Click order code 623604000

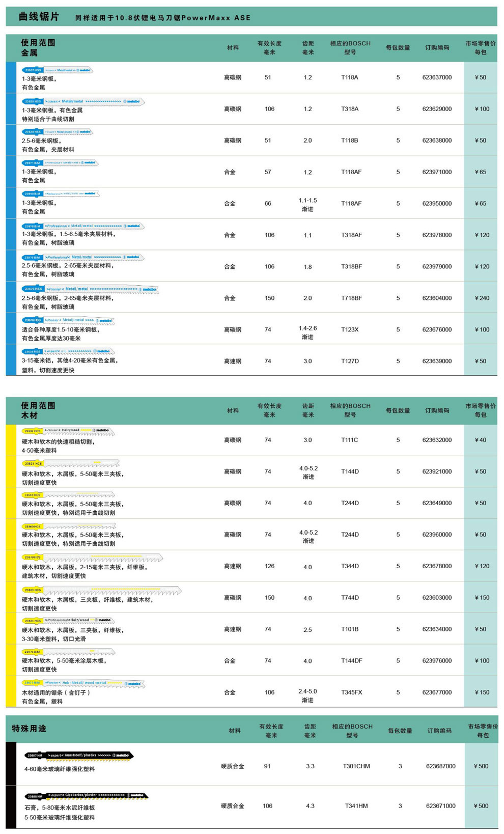click(x=437, y=298)
